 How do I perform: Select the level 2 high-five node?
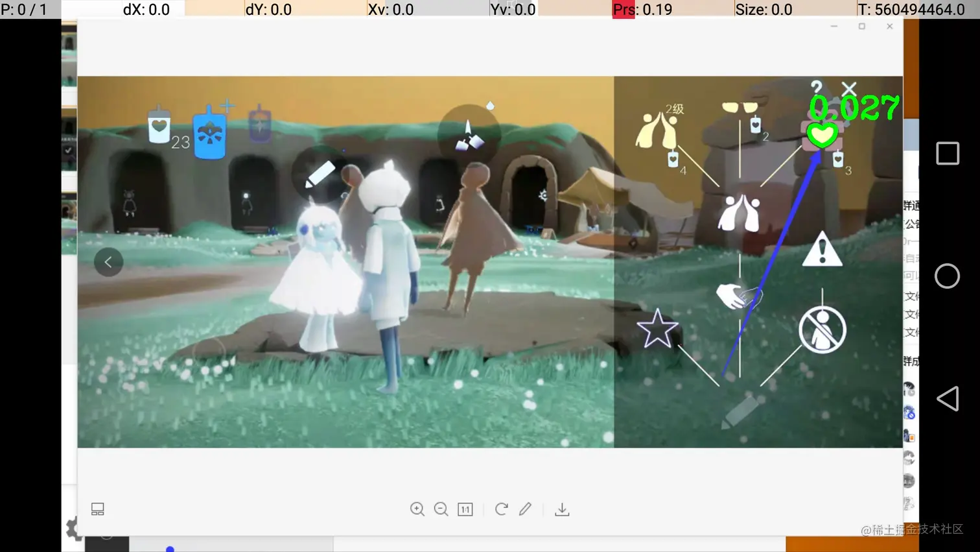pyautogui.click(x=657, y=130)
